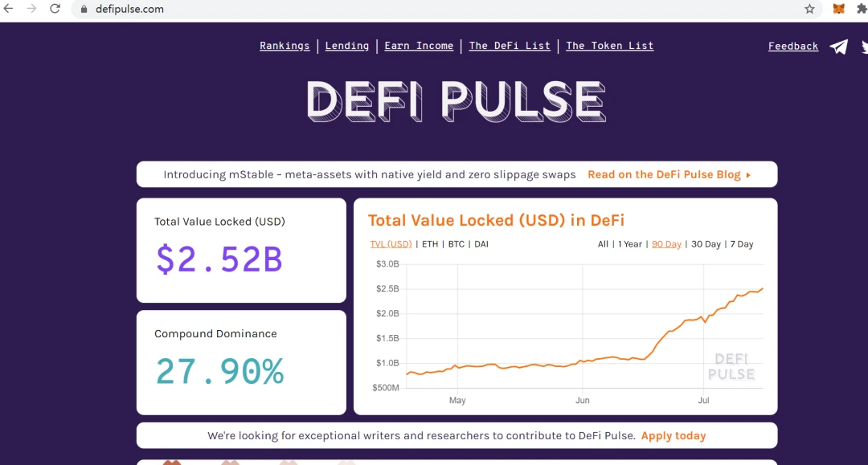Image resolution: width=868 pixels, height=465 pixels.
Task: Reload the page with the refresh icon
Action: [x=55, y=9]
